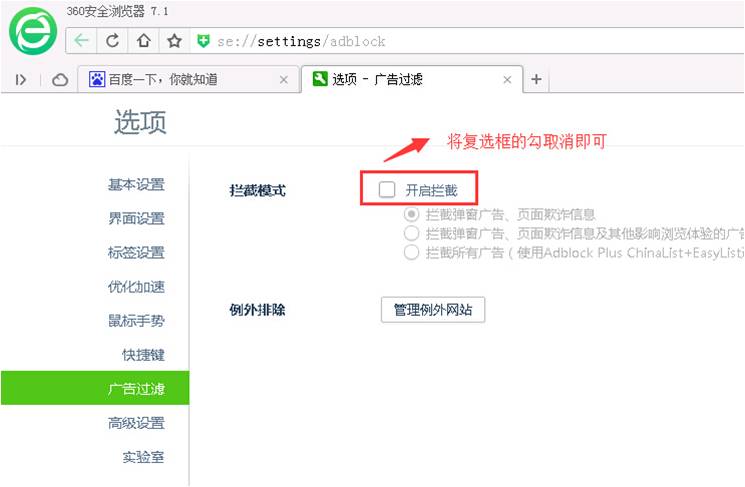This screenshot has width=745, height=487.
Task: Select radio for blocking all ads with Adblock Plus
Action: [x=411, y=253]
